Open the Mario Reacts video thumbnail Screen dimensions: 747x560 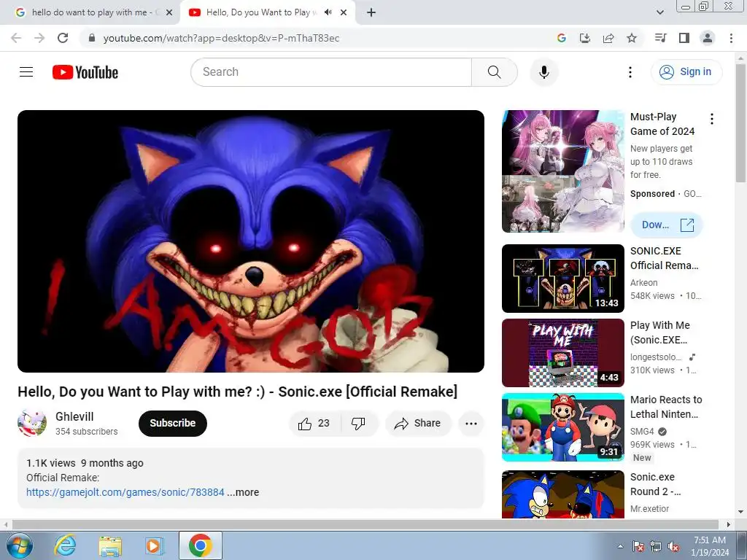pos(562,427)
